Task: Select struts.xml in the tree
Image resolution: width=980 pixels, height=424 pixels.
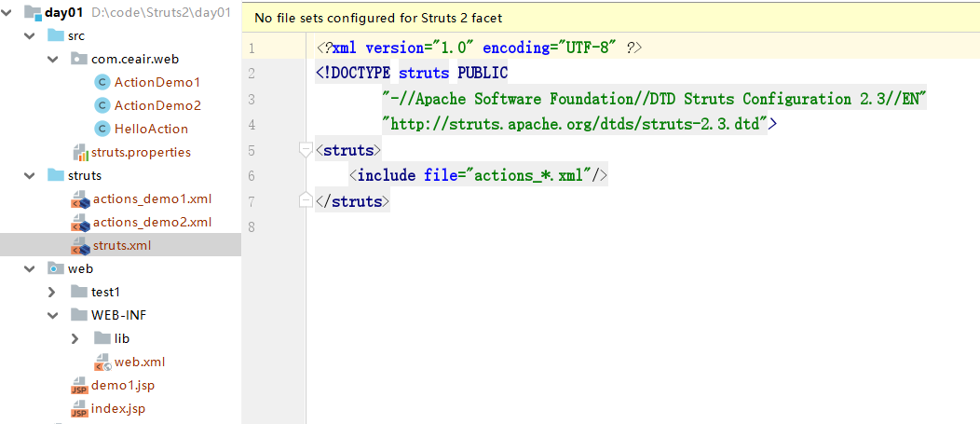Action: [122, 246]
